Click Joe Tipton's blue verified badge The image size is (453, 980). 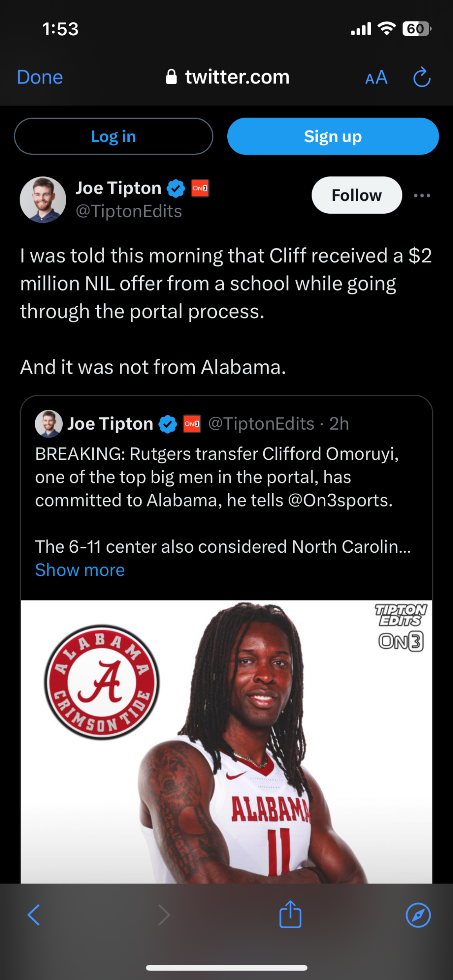tap(176, 189)
